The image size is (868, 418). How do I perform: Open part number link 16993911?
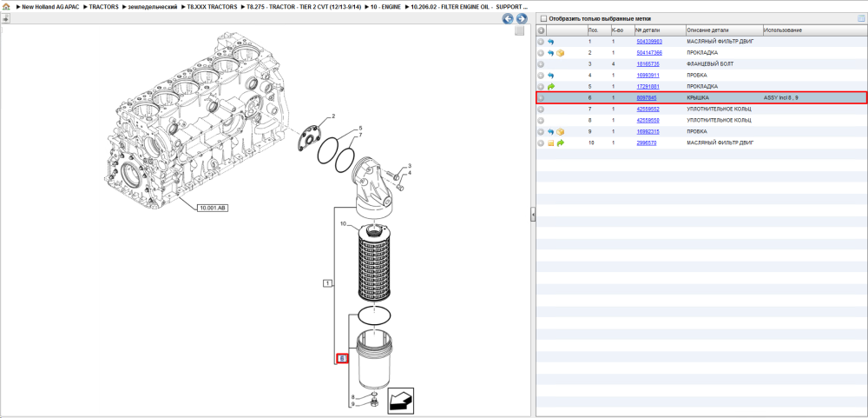tap(648, 76)
